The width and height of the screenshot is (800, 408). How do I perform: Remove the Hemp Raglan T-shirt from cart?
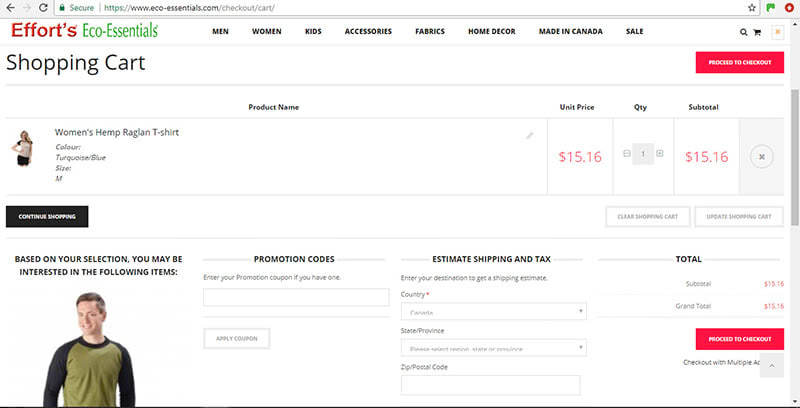(x=761, y=156)
